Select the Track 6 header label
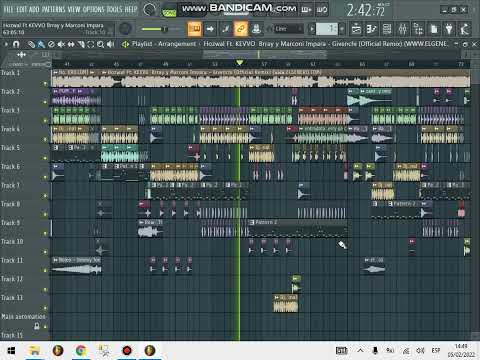This screenshot has width=480, height=360. click(10, 167)
